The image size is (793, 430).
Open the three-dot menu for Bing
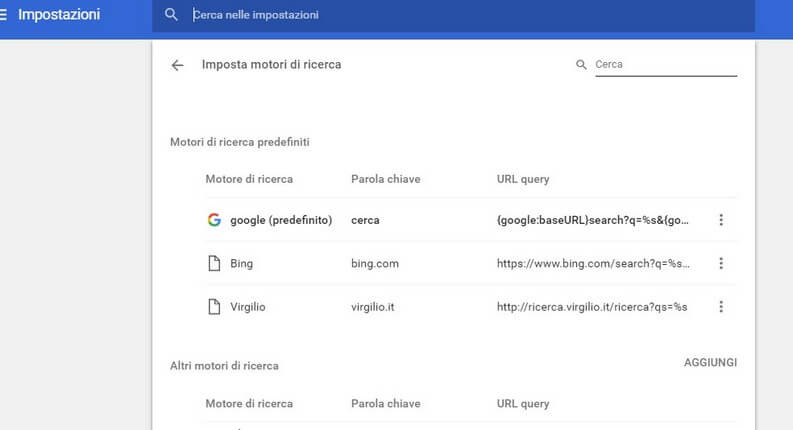tap(721, 263)
